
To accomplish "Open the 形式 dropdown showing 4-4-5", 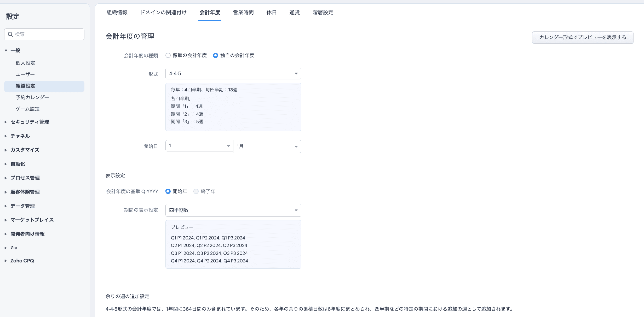I will 233,74.
